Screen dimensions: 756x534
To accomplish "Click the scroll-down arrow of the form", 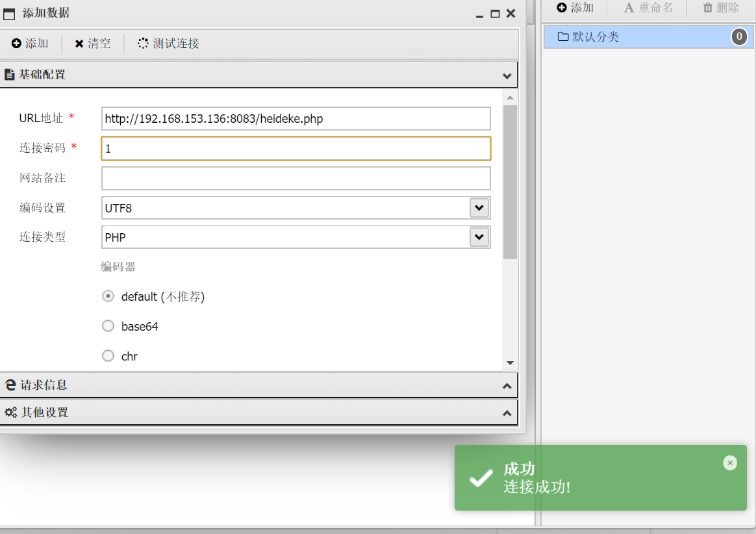I will 510,362.
